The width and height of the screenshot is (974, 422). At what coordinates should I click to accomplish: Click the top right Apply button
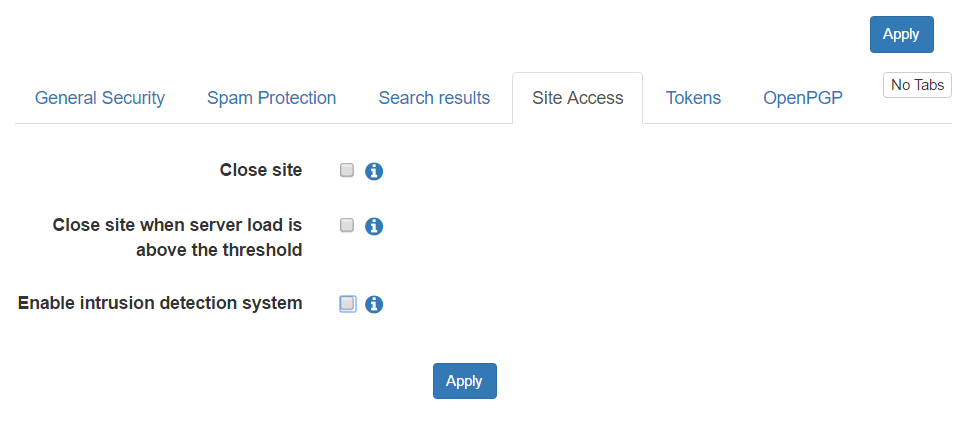(x=901, y=35)
